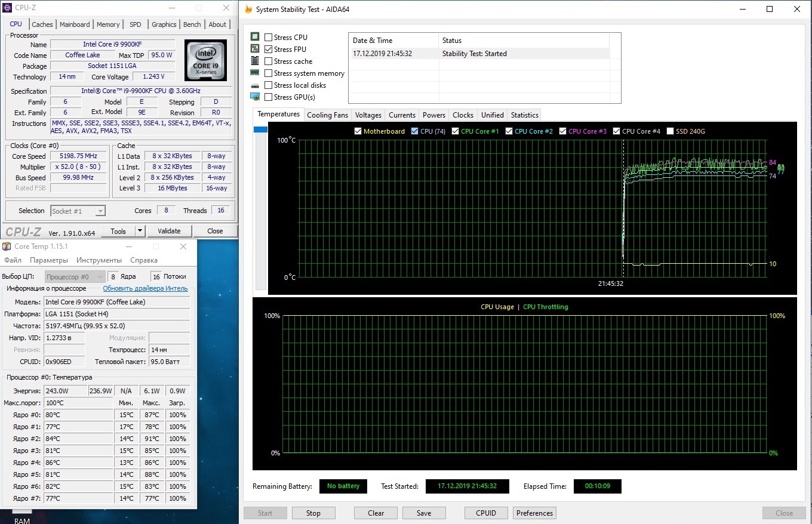Select the Voltages tab in AIDA64
The height and width of the screenshot is (524, 812).
[x=368, y=115]
